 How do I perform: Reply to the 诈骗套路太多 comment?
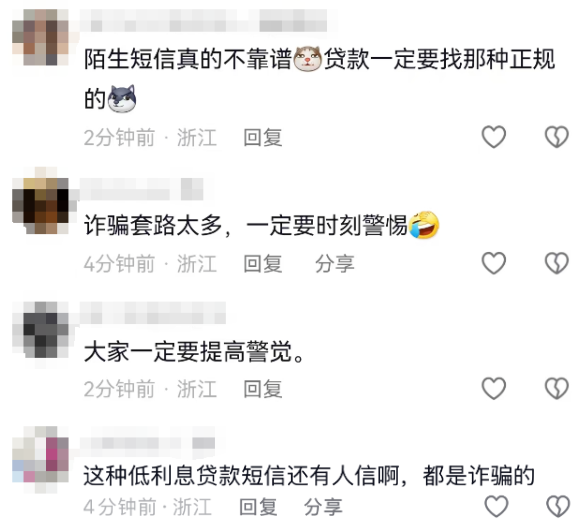pyautogui.click(x=263, y=264)
